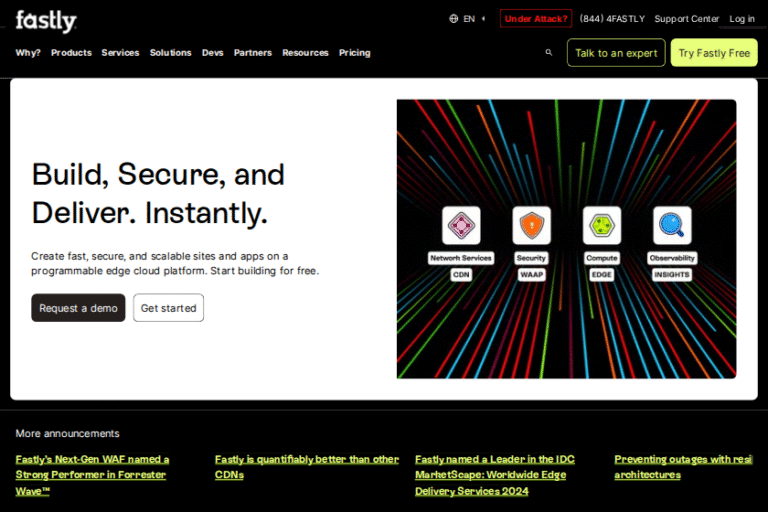This screenshot has height=512, width=768.
Task: Click the hero image with colorful streaks
Action: pos(566,239)
